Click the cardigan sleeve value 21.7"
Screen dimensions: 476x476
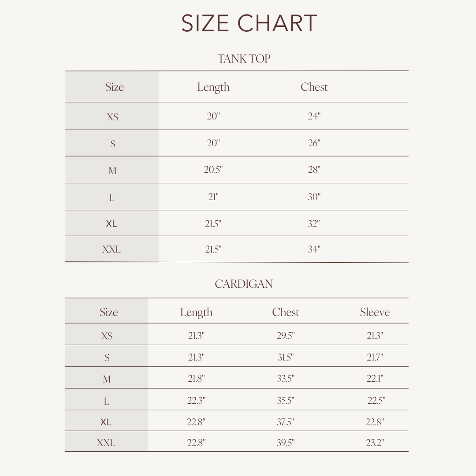(375, 357)
